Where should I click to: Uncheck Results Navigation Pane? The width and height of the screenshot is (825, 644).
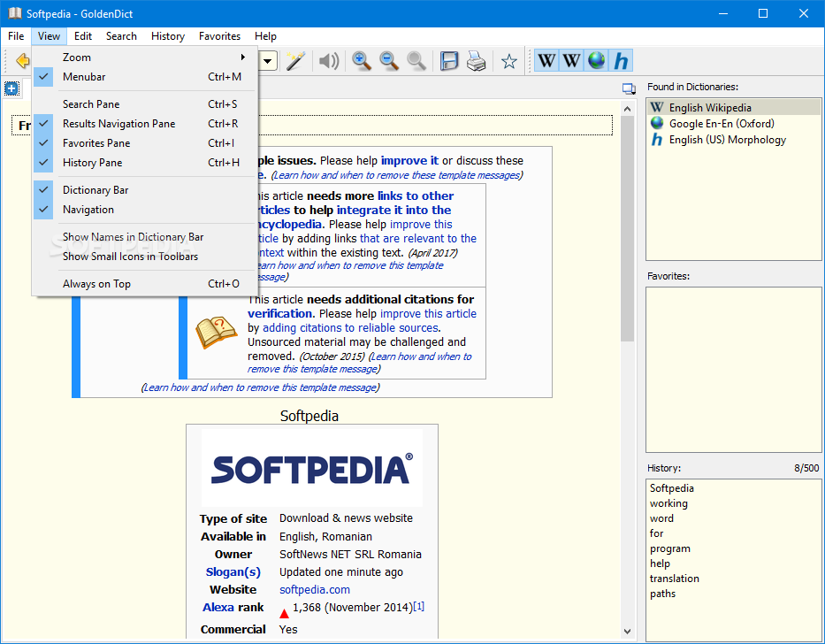pyautogui.click(x=145, y=124)
